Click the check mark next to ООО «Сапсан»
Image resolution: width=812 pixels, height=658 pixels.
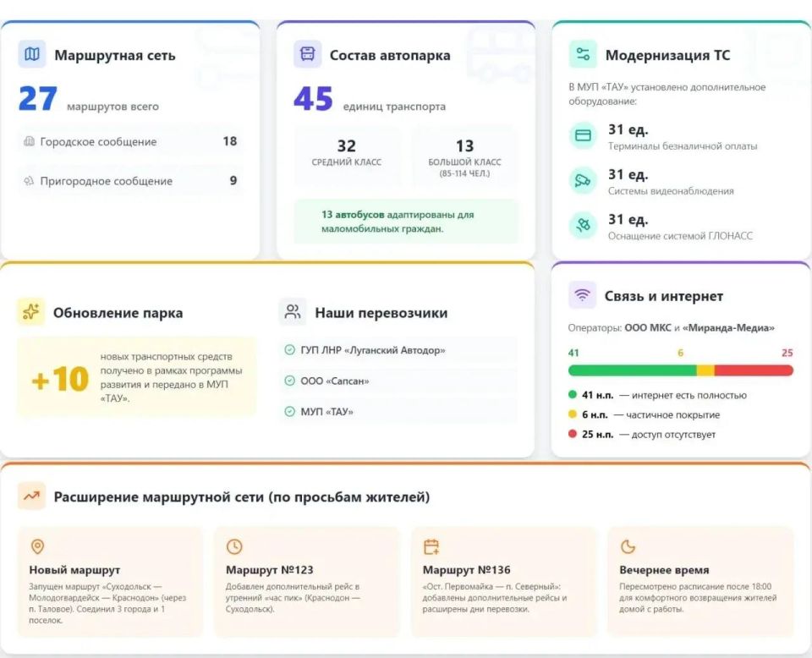pos(290,381)
